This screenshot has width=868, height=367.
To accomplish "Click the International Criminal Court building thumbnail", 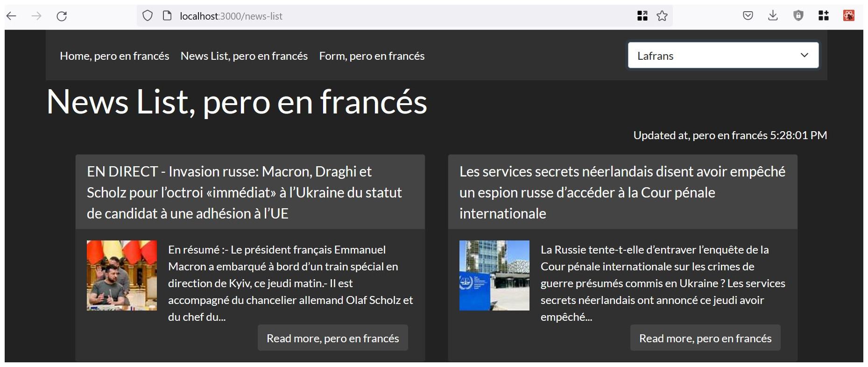I will (x=494, y=275).
